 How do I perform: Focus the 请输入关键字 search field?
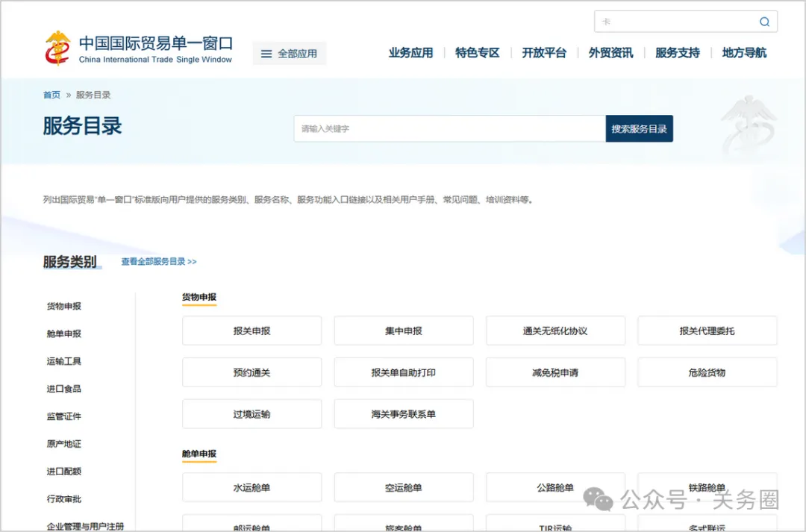449,129
